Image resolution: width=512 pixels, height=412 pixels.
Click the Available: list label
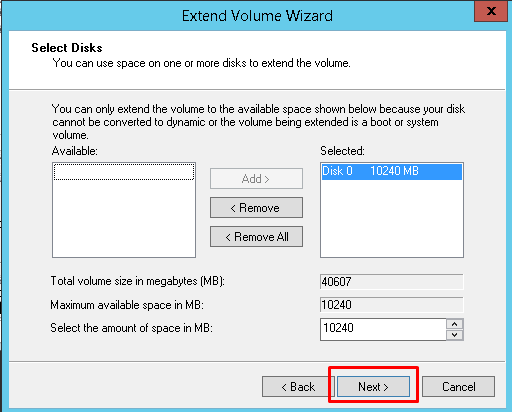tap(75, 151)
